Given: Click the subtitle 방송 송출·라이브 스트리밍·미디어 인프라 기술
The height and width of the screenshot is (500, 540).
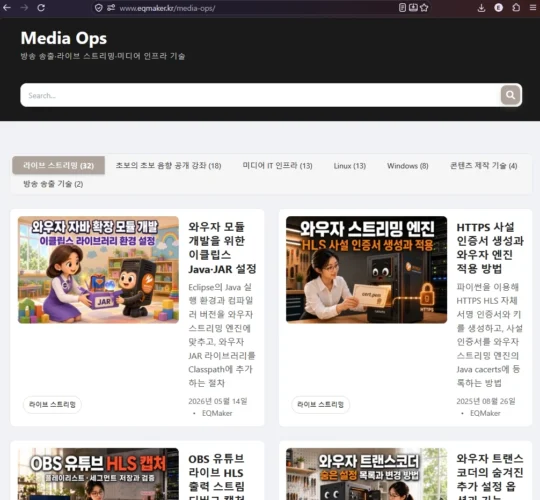Looking at the screenshot, I should 103,56.
